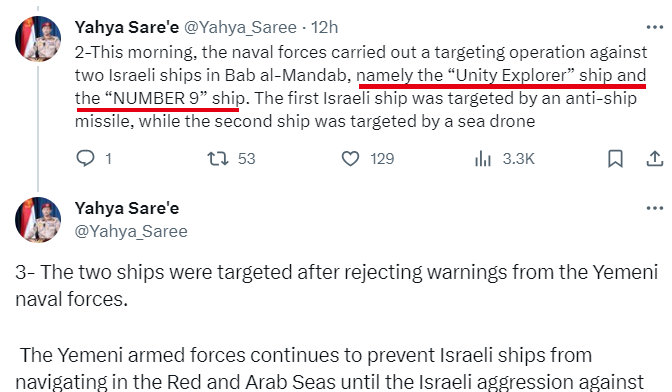Viewport: 672px width, 392px height.
Task: Open Yahya Sare'e avatar on second tweet
Action: [x=38, y=220]
